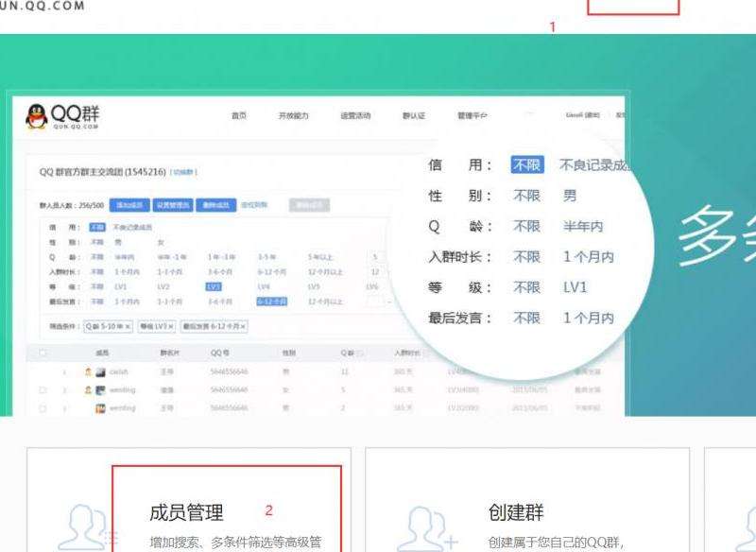Open the 首页 nav item
The width and height of the screenshot is (756, 552).
click(239, 115)
